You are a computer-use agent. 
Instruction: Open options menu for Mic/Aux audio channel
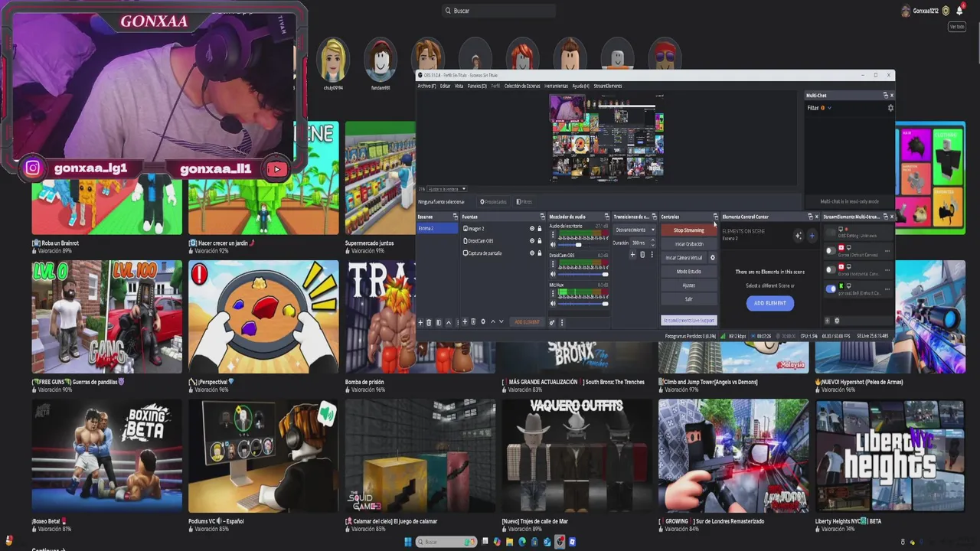553,293
